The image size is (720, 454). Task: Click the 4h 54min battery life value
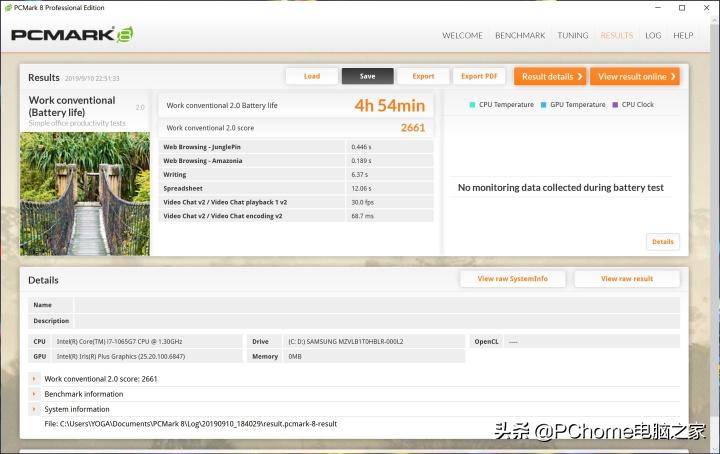pos(389,106)
